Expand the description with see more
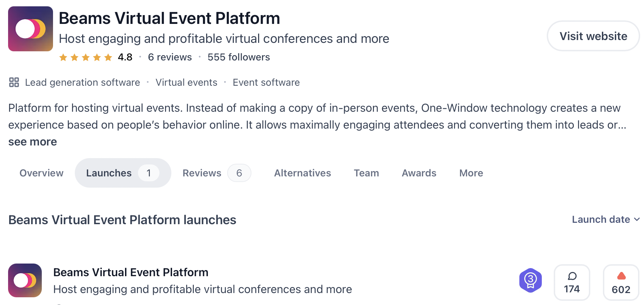The width and height of the screenshot is (644, 305). (33, 142)
